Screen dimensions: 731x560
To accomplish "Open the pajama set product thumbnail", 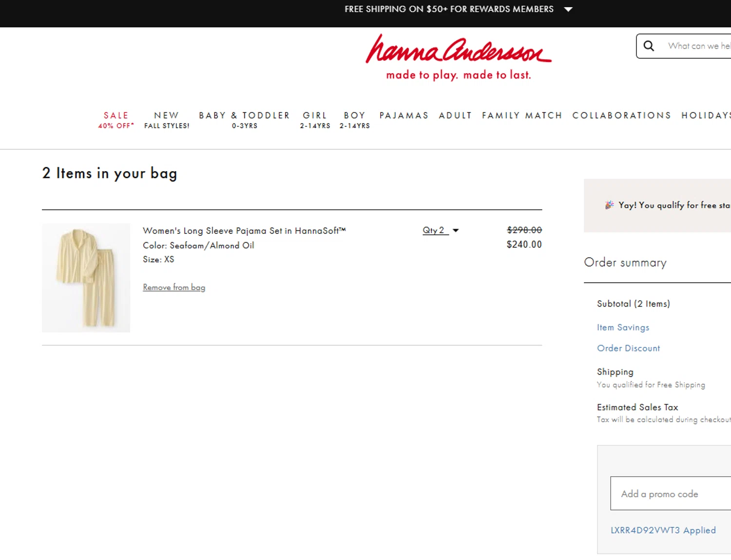I will pyautogui.click(x=86, y=278).
